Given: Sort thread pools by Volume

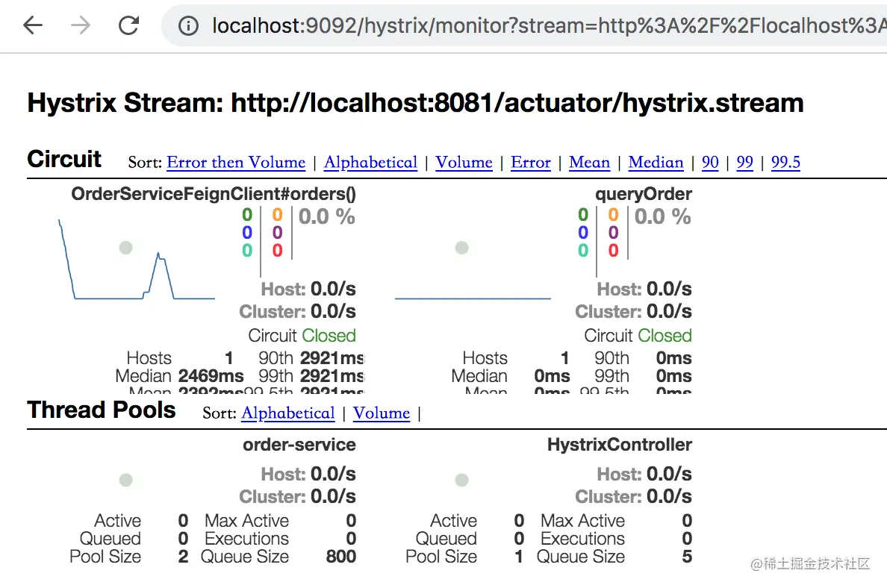Looking at the screenshot, I should [382, 413].
